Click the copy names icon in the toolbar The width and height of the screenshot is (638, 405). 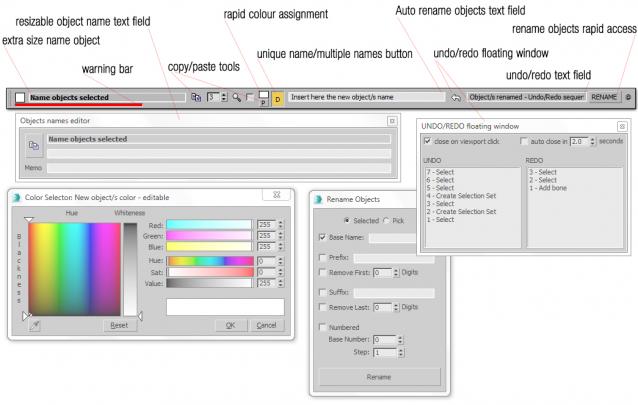click(195, 98)
